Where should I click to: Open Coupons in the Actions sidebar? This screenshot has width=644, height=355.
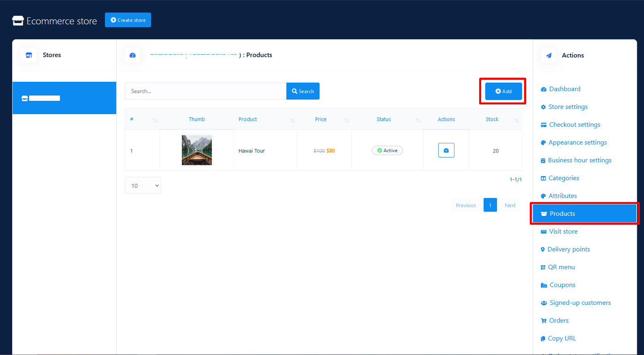pos(562,285)
